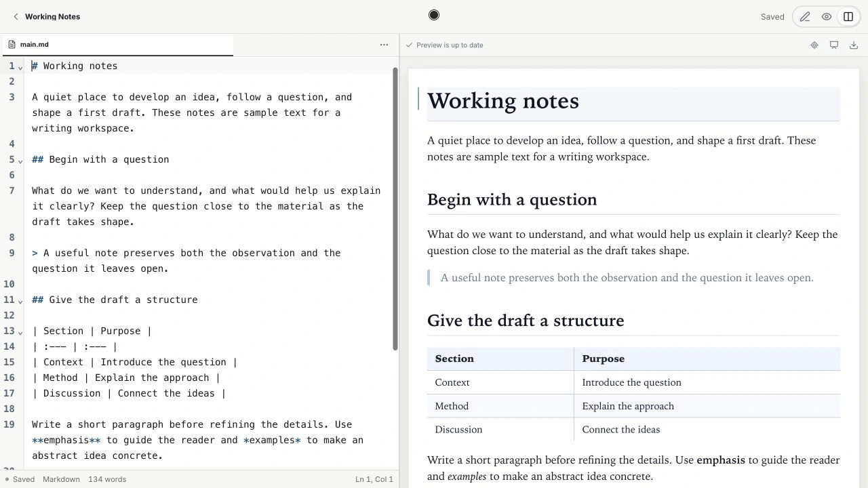Screen dimensions: 868x488
Task: Open the three-dot menu of the editor tab bar
Action: (x=384, y=45)
